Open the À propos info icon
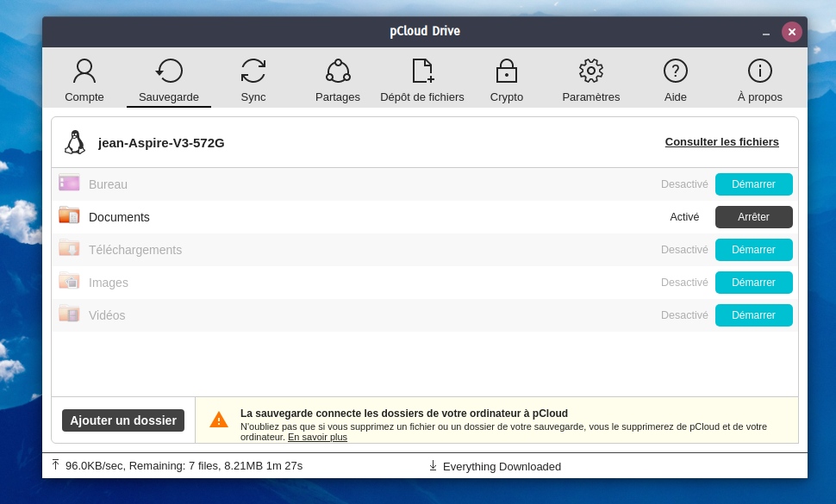The height and width of the screenshot is (504, 836). click(x=760, y=72)
